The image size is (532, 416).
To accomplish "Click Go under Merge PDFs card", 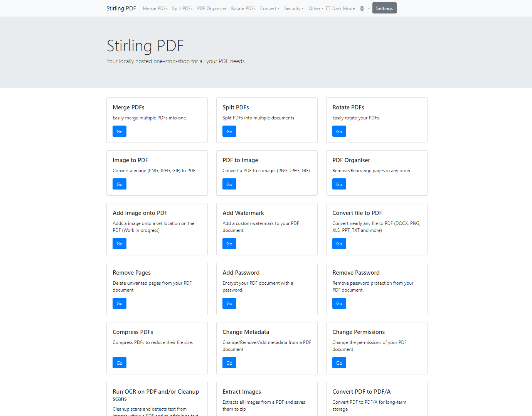I will pos(120,131).
